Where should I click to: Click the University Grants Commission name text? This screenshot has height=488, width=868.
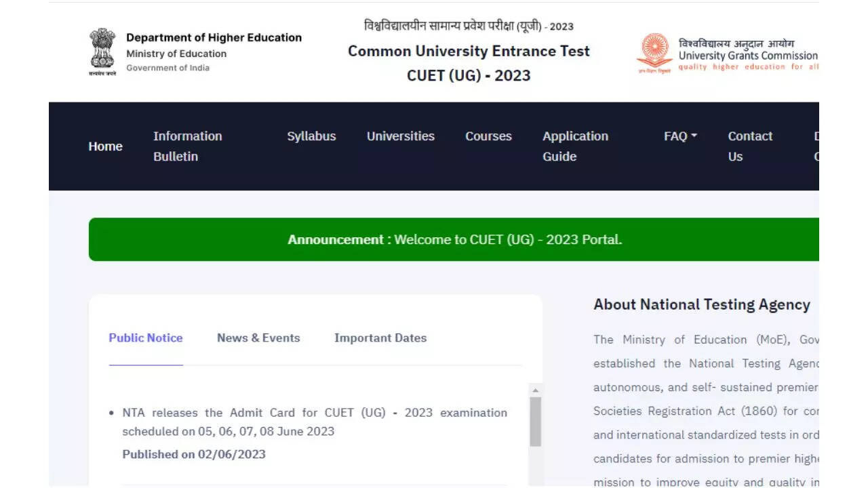tap(747, 56)
